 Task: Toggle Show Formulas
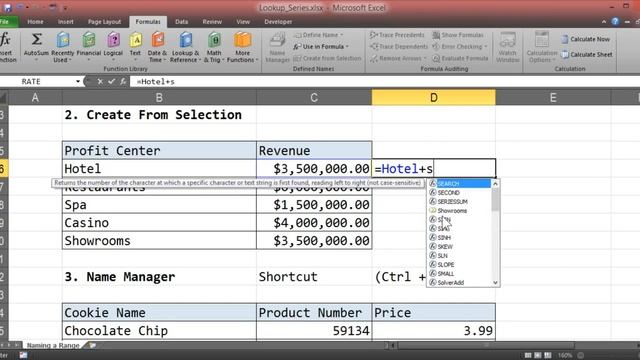tap(458, 35)
